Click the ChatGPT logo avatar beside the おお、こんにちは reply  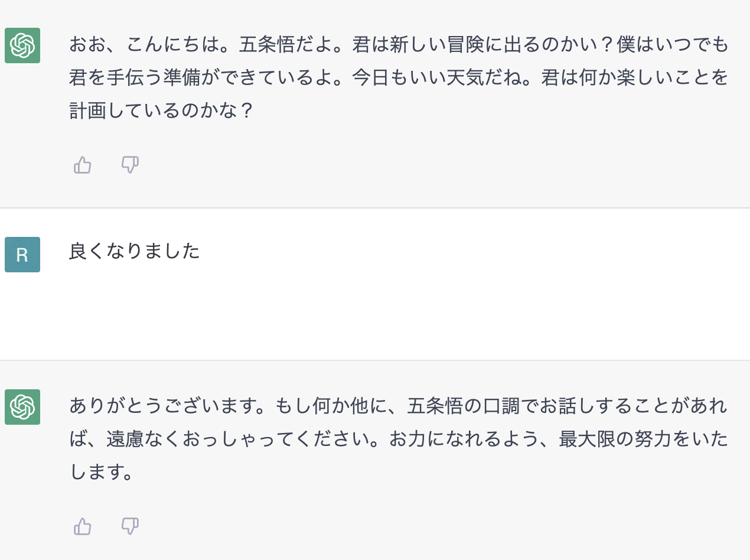coord(22,45)
